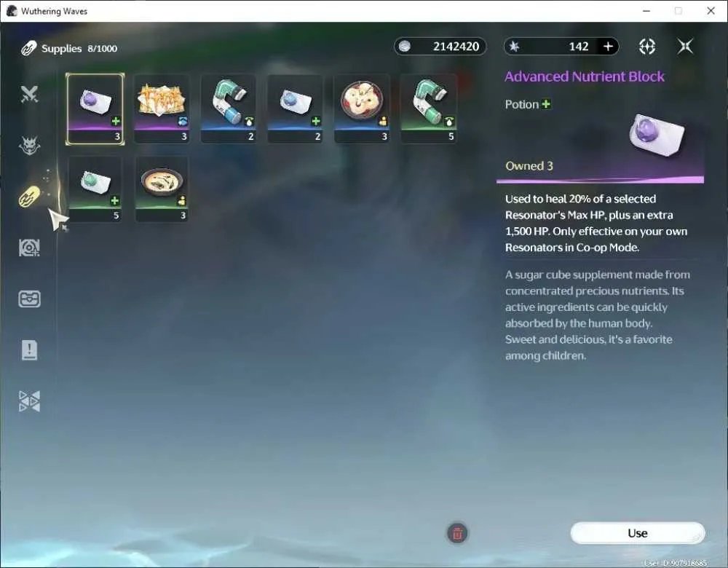Image resolution: width=728 pixels, height=568 pixels.
Task: Click the red trash discard icon
Action: pos(457,533)
